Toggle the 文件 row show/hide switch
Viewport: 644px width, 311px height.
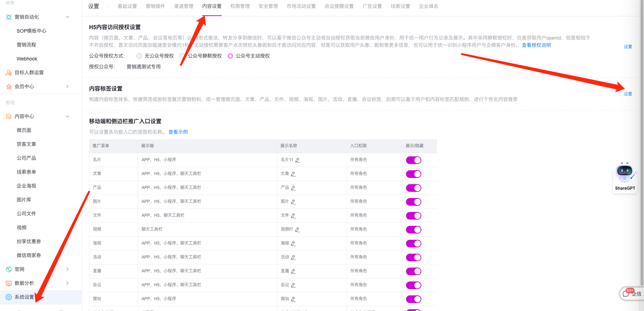pyautogui.click(x=414, y=215)
